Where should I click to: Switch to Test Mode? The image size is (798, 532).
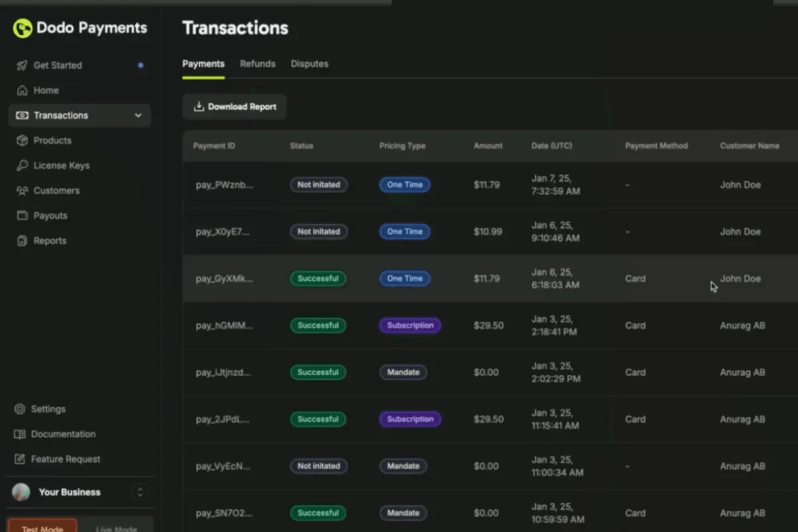[43, 527]
